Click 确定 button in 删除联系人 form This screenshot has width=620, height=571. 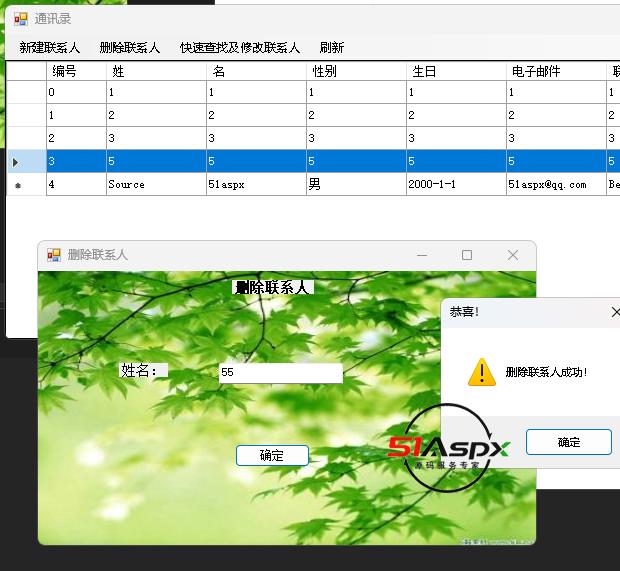[x=272, y=456]
